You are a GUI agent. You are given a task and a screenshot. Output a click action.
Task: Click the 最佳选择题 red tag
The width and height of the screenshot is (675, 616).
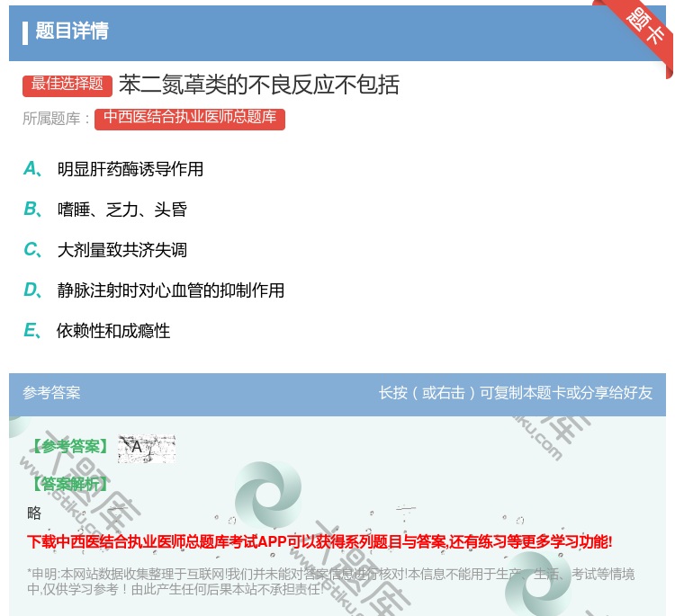(67, 85)
